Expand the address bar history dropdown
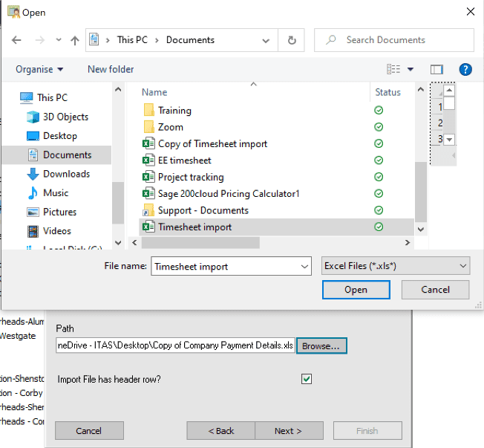 click(x=266, y=40)
